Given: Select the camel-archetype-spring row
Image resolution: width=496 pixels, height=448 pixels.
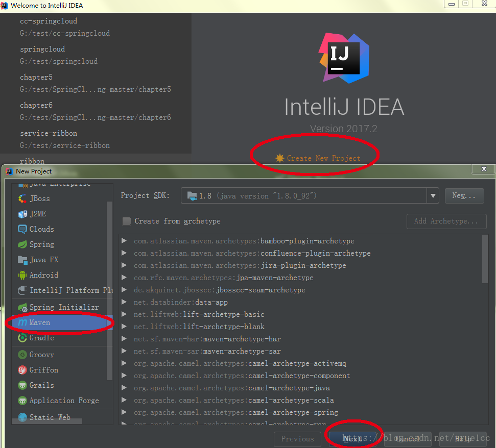Looking at the screenshot, I should point(301,412).
